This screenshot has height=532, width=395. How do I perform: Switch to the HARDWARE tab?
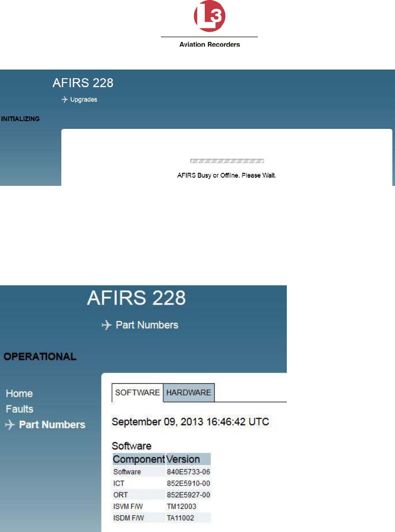click(189, 392)
